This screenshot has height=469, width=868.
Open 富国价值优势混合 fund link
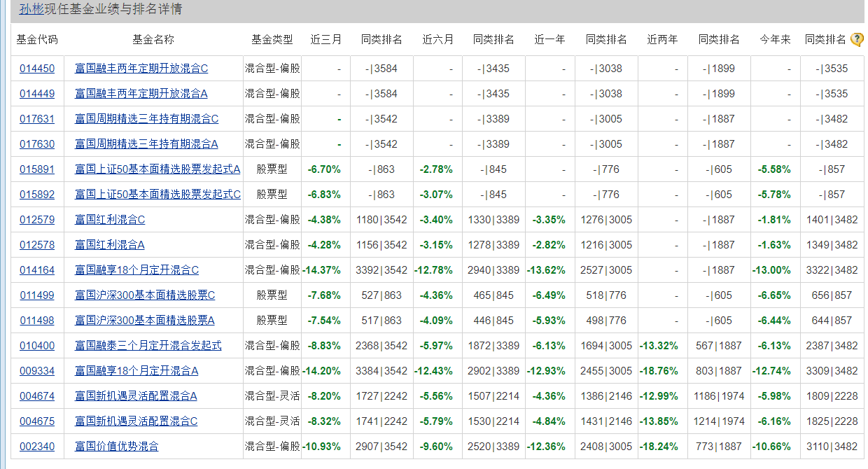[117, 447]
